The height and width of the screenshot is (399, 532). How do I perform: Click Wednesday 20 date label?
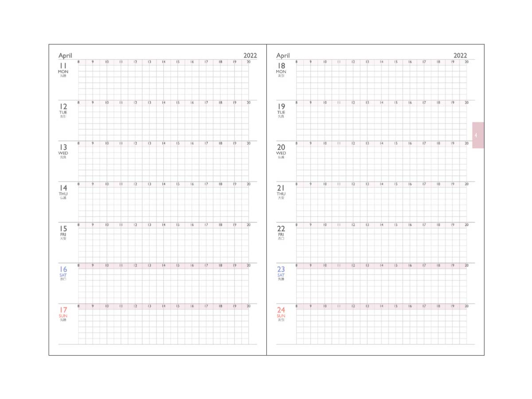coord(281,148)
